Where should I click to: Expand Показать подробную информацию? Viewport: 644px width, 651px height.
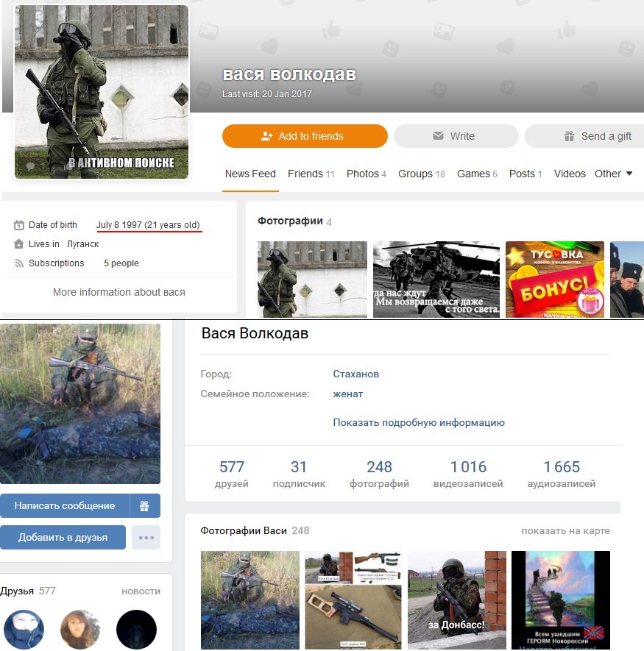(418, 423)
